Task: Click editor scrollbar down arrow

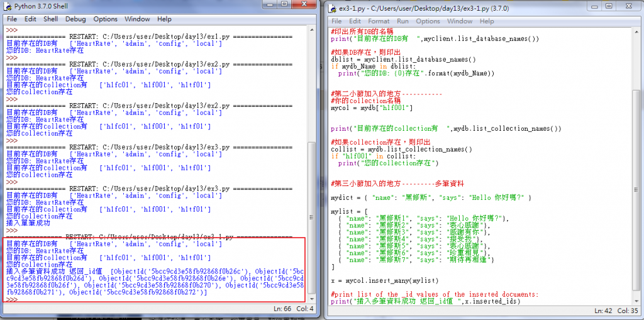Action: point(636,301)
